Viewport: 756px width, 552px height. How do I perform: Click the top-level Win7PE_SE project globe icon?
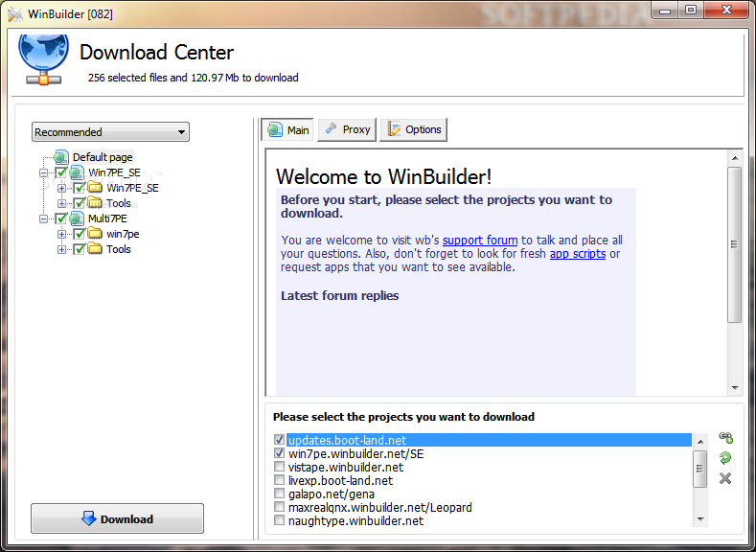point(77,172)
